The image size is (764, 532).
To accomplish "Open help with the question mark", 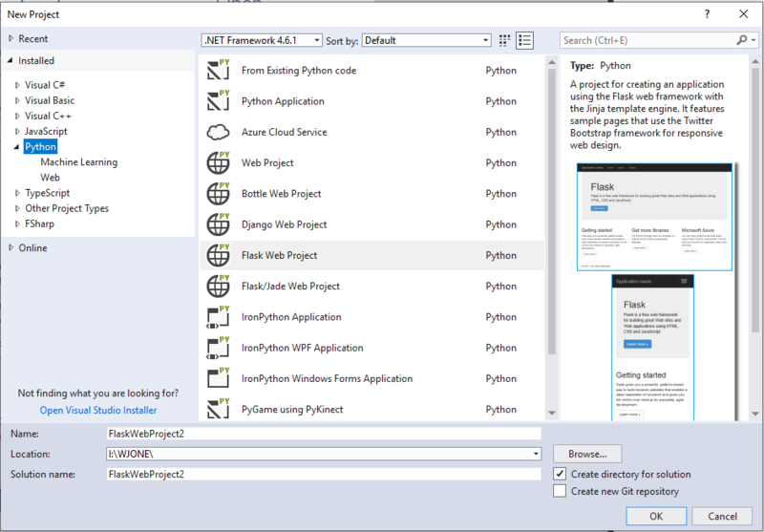I will click(x=707, y=14).
